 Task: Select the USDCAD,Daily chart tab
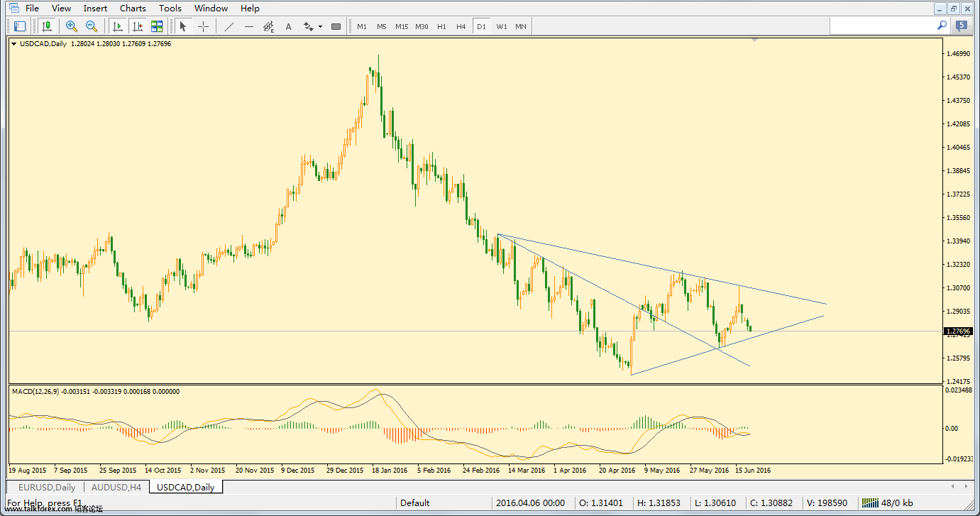[x=187, y=487]
